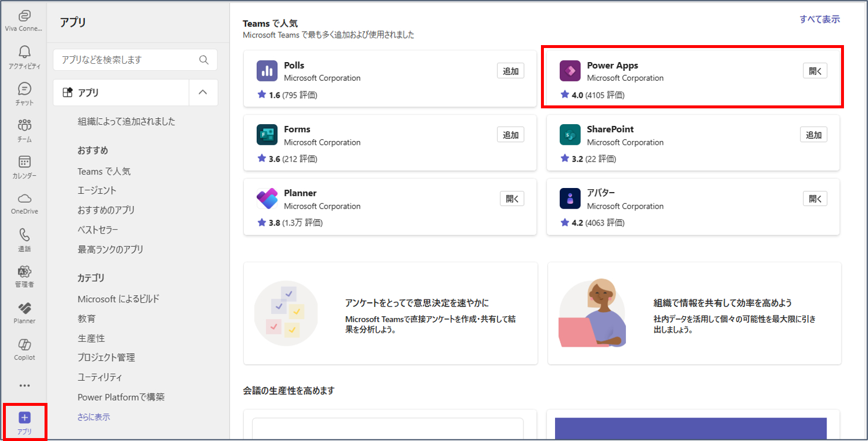Select the プロジェクト管理 category
Image resolution: width=868 pixels, height=441 pixels.
point(107,357)
